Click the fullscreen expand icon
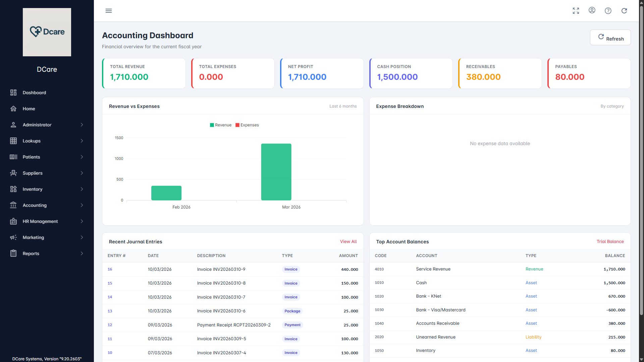The image size is (644, 362). (576, 10)
